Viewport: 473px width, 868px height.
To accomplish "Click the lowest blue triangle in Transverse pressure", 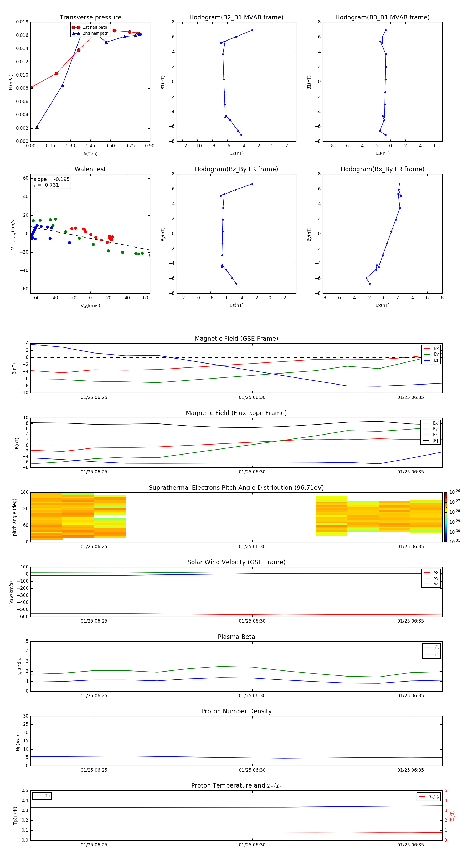I will coord(37,127).
